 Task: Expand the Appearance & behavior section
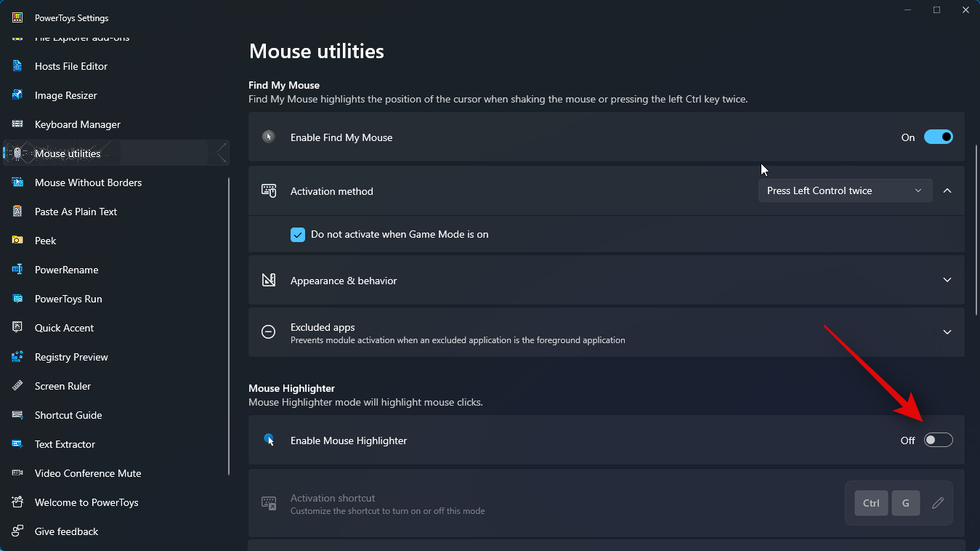point(947,280)
